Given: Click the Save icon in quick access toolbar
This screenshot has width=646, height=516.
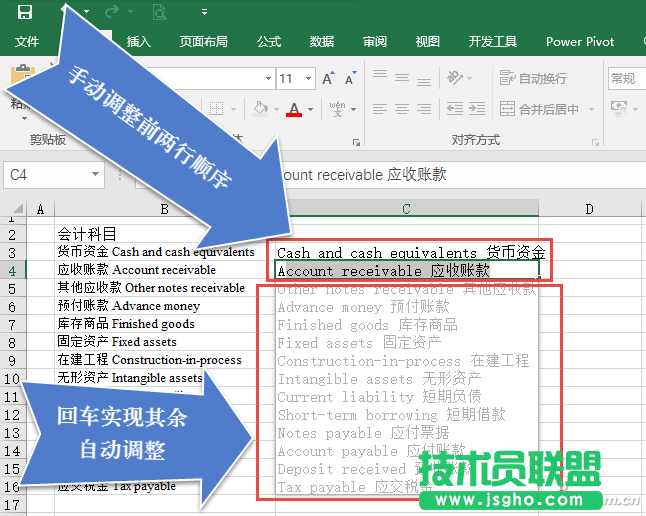Looking at the screenshot, I should (25, 12).
